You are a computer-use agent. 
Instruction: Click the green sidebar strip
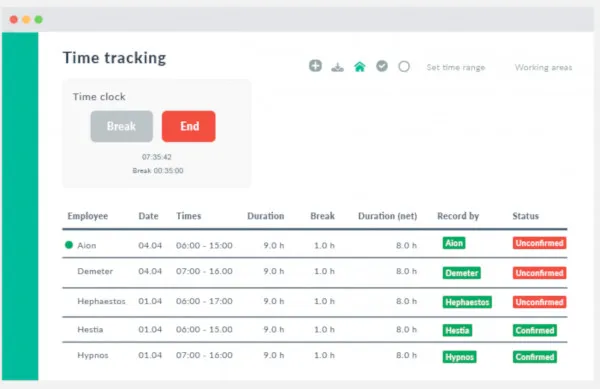[20, 206]
